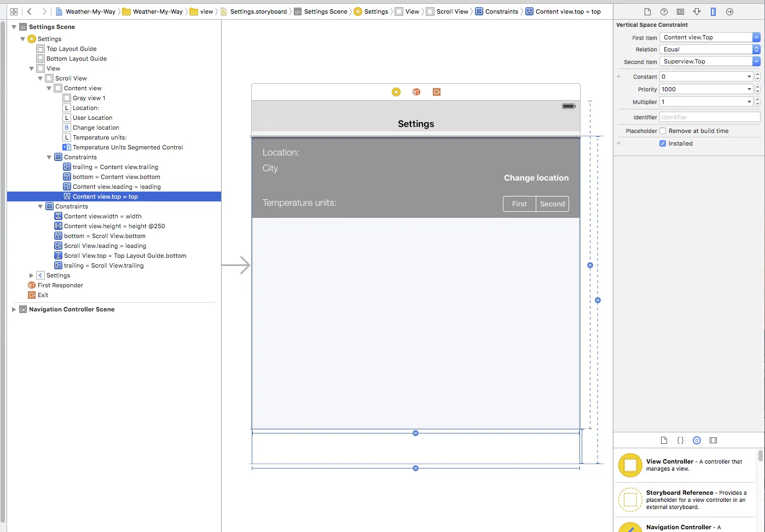The height and width of the screenshot is (532, 765).
Task: Click the plus button beside Installed
Action: (619, 143)
